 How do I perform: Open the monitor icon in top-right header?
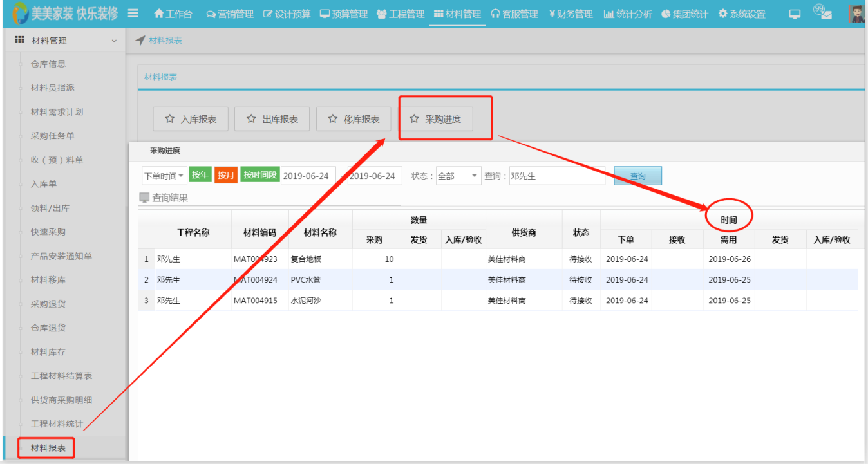point(795,14)
